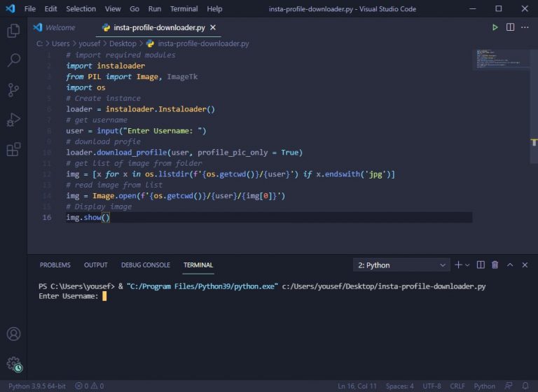Click the 'loader.download_profile' code line
The width and height of the screenshot is (538, 392).
click(184, 153)
